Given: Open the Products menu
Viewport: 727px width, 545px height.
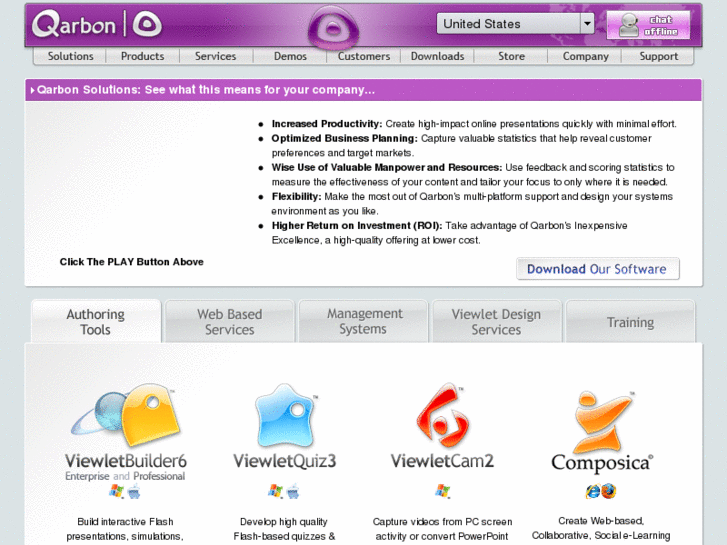Looking at the screenshot, I should point(142,56).
